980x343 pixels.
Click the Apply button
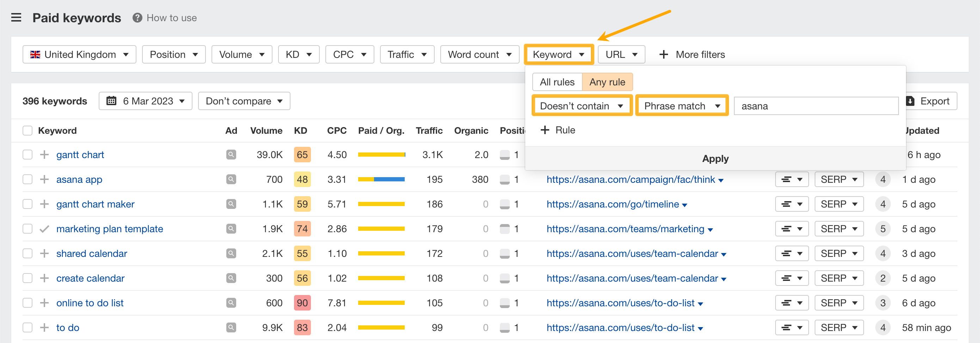[x=715, y=158]
